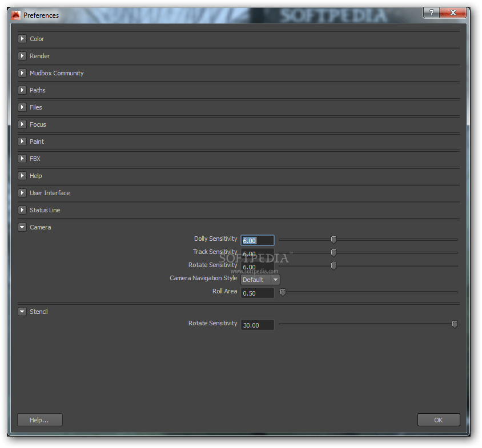This screenshot has width=482, height=448.
Task: Click the Paint section label
Action: (37, 142)
